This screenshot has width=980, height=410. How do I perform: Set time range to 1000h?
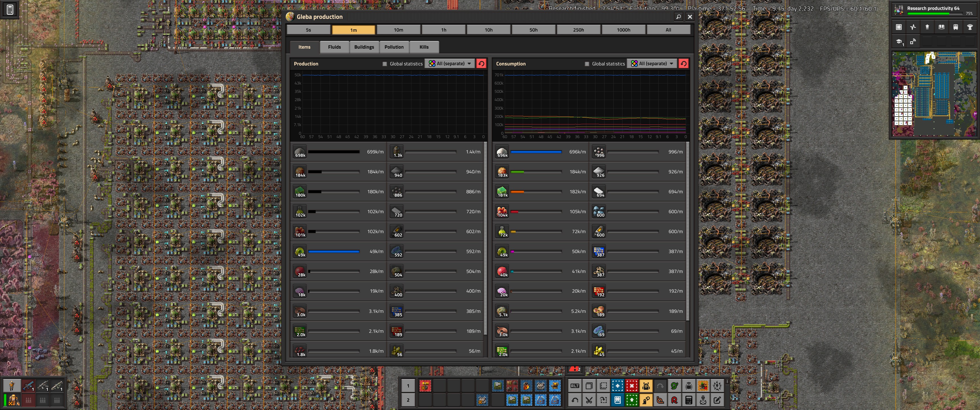[624, 30]
